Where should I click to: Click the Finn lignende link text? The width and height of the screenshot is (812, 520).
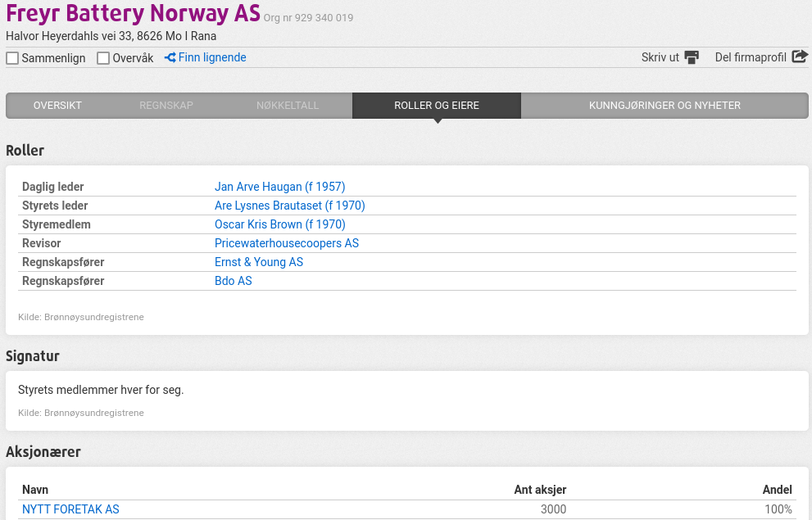pyautogui.click(x=212, y=58)
